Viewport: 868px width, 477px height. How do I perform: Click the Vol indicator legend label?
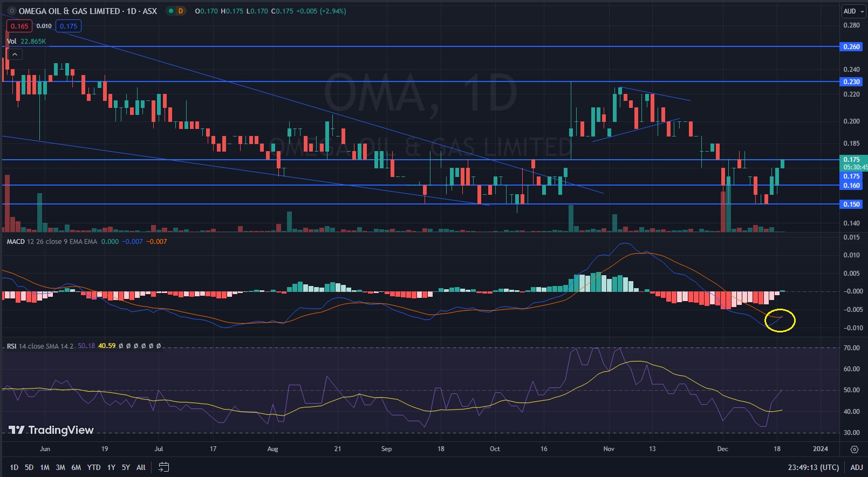coord(11,41)
